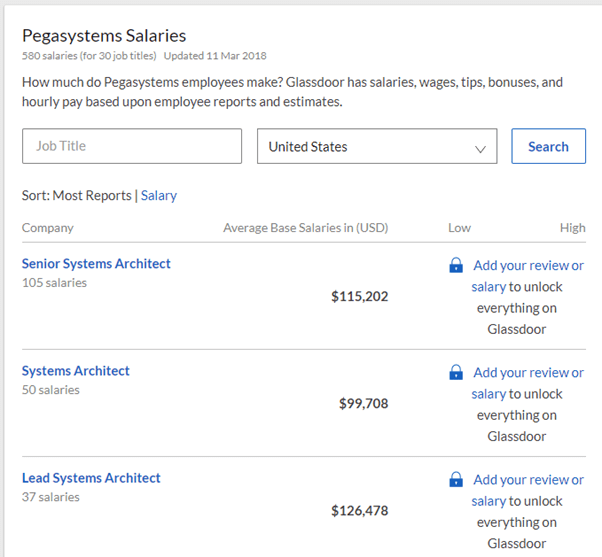Click 'Add your review or salary' in the 50 salaries row

point(528,383)
